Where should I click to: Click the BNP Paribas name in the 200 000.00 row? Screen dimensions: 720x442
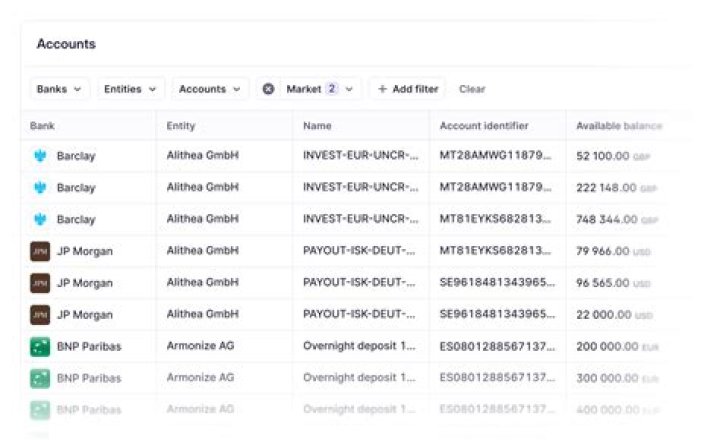[89, 347]
